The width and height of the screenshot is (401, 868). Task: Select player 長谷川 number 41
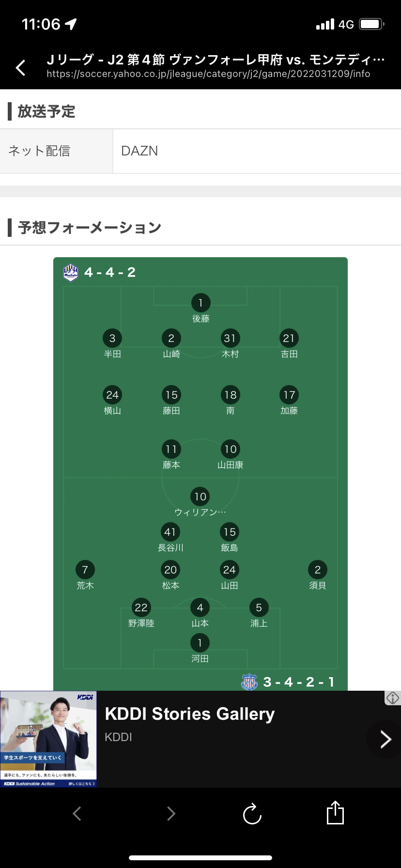(170, 532)
